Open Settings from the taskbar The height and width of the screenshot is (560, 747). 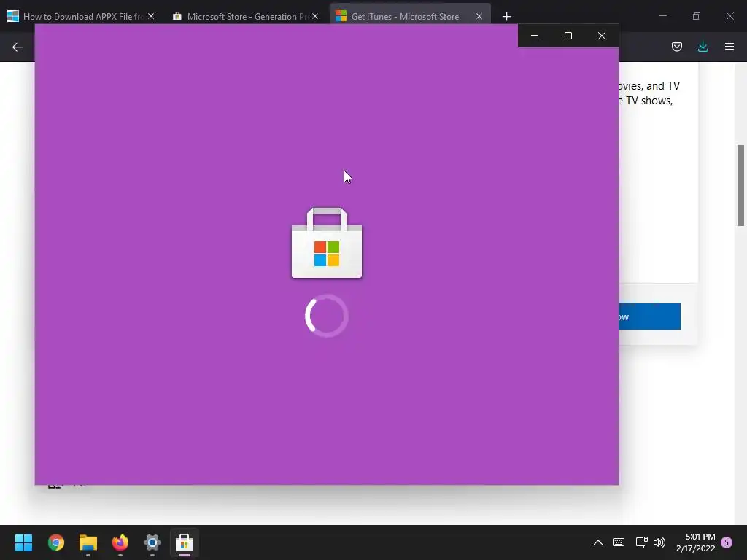tap(152, 542)
